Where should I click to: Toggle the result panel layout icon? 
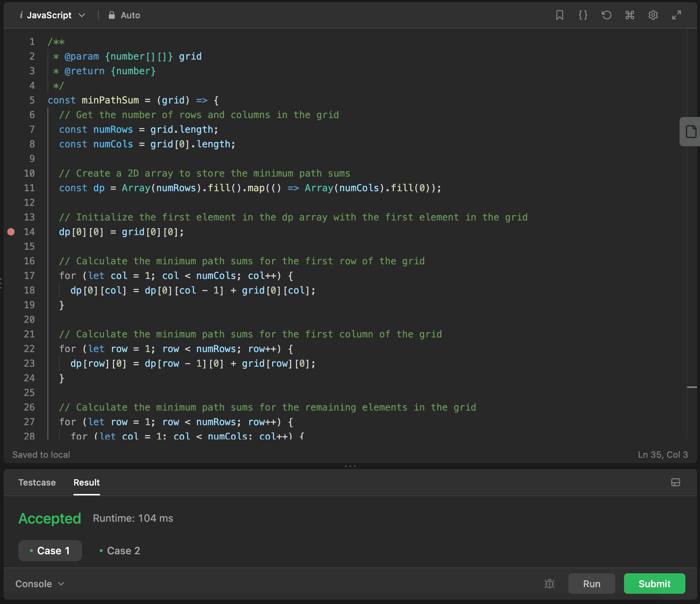[x=676, y=482]
